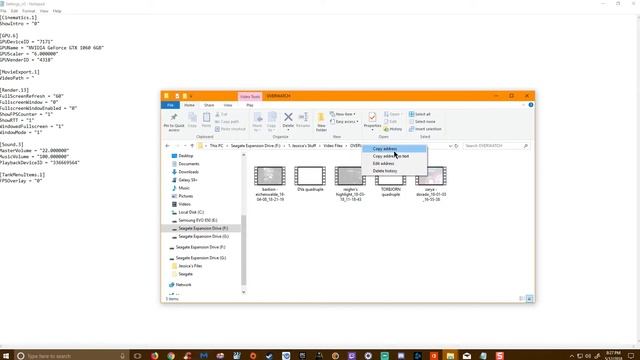Image resolution: width=640 pixels, height=360 pixels.
Task: Click the Paste icon in the ribbon
Action: 207,118
